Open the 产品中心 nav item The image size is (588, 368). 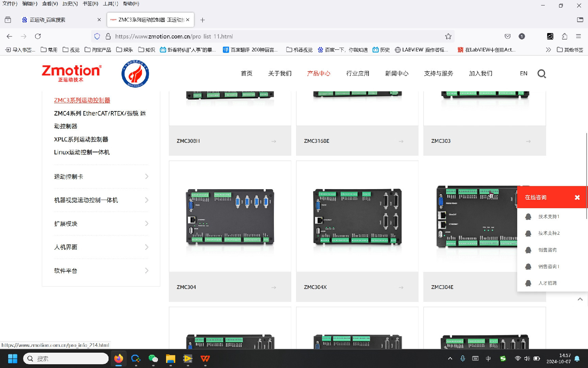pos(318,73)
